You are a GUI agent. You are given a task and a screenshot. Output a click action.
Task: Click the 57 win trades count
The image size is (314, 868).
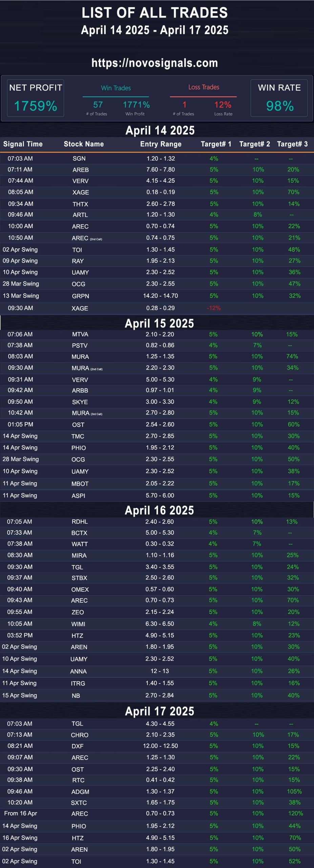(98, 105)
